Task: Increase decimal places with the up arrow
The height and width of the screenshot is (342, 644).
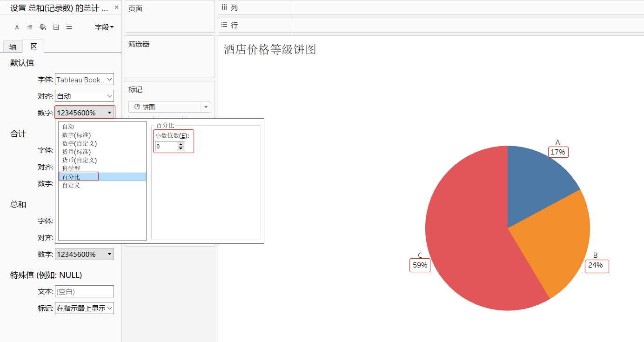Action: click(x=181, y=144)
